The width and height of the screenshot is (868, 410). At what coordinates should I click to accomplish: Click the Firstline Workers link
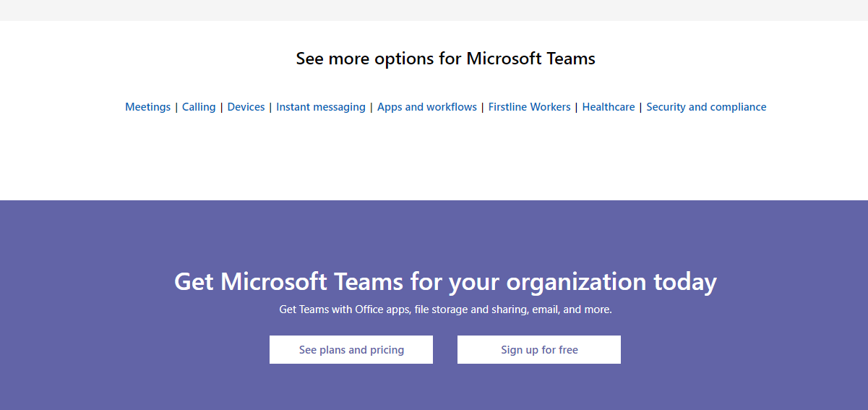(x=529, y=107)
